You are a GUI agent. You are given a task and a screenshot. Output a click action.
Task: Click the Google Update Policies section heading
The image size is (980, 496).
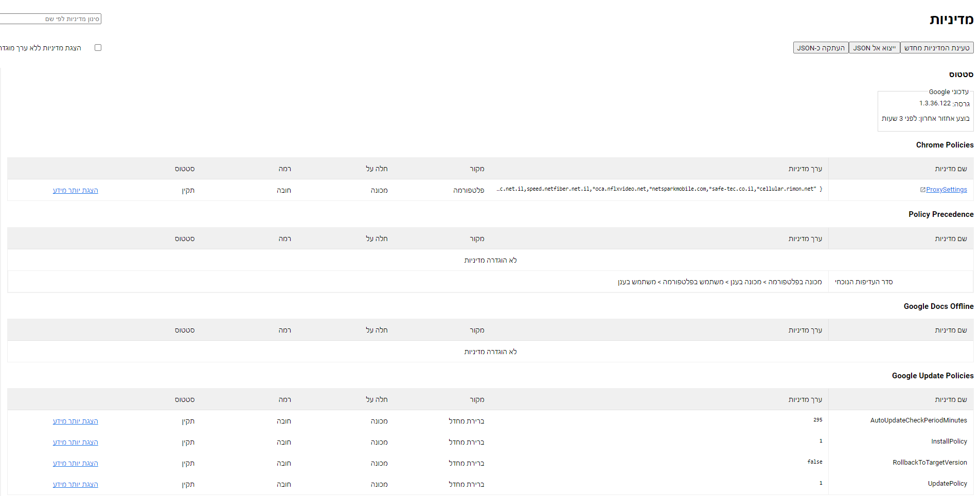point(932,376)
